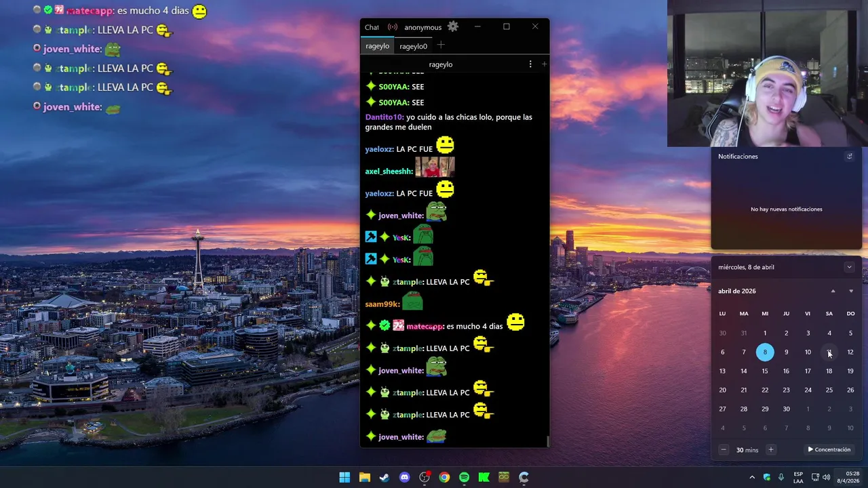Open the green infinity app on taskbar

click(x=504, y=477)
